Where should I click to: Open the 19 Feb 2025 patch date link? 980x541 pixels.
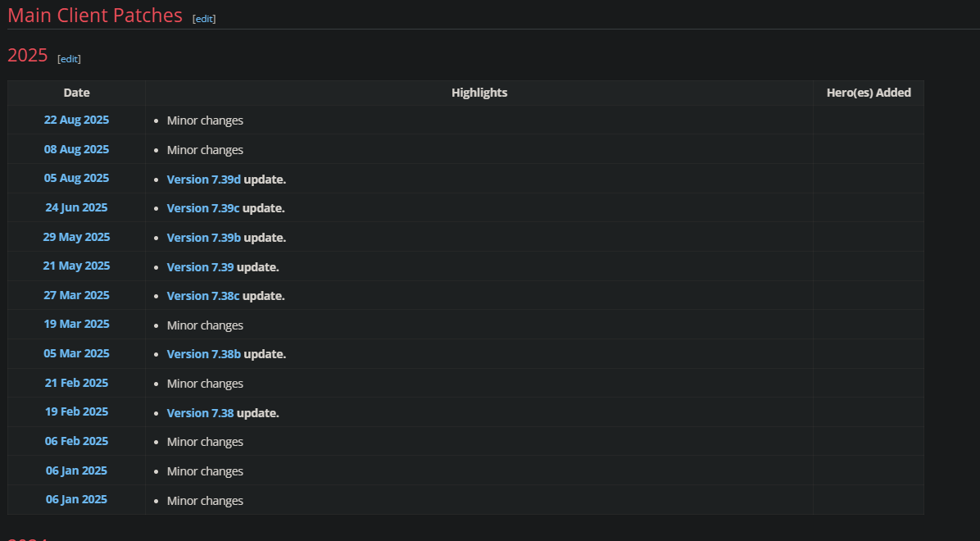(x=76, y=411)
